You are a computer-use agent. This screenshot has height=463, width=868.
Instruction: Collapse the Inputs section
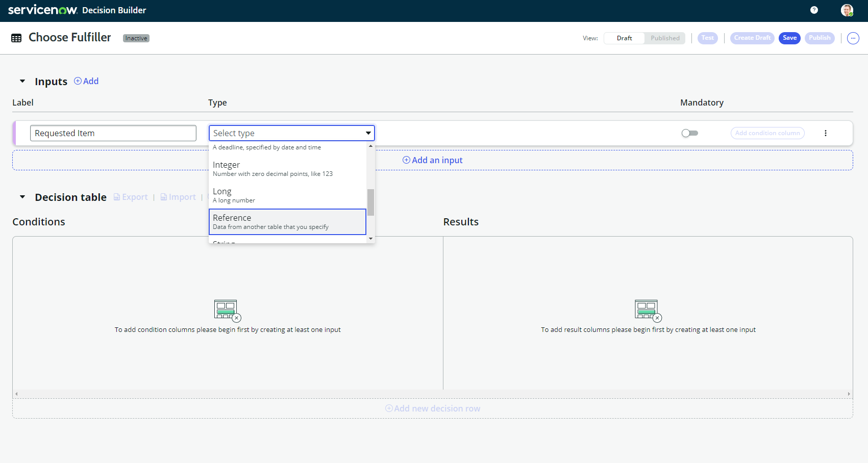point(22,81)
